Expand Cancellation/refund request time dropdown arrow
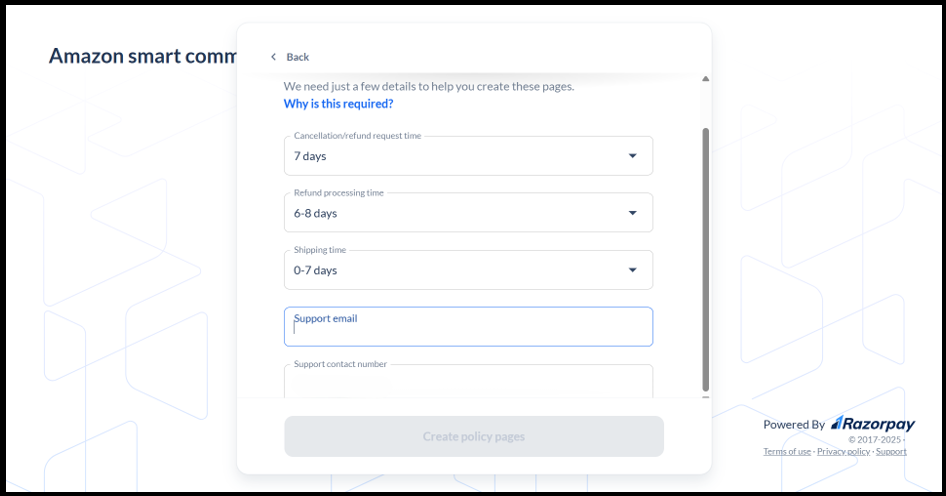946x496 pixels. click(632, 156)
